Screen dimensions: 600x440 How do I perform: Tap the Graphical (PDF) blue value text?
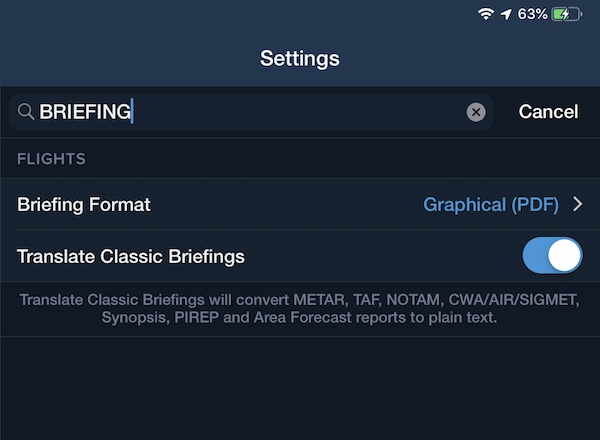point(491,205)
